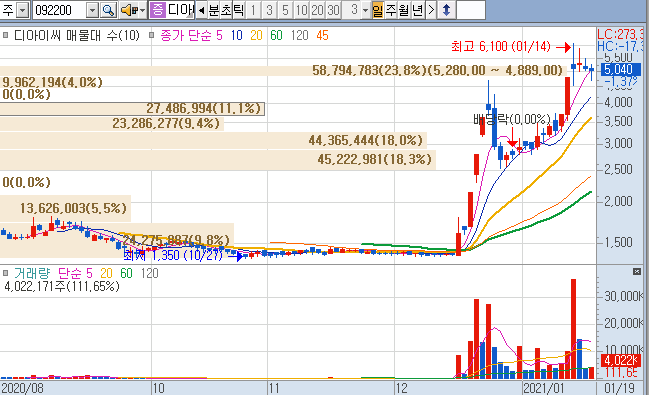This screenshot has height=395, width=649.
Task: Click the square marker before 거래량
Action: coord(5,273)
